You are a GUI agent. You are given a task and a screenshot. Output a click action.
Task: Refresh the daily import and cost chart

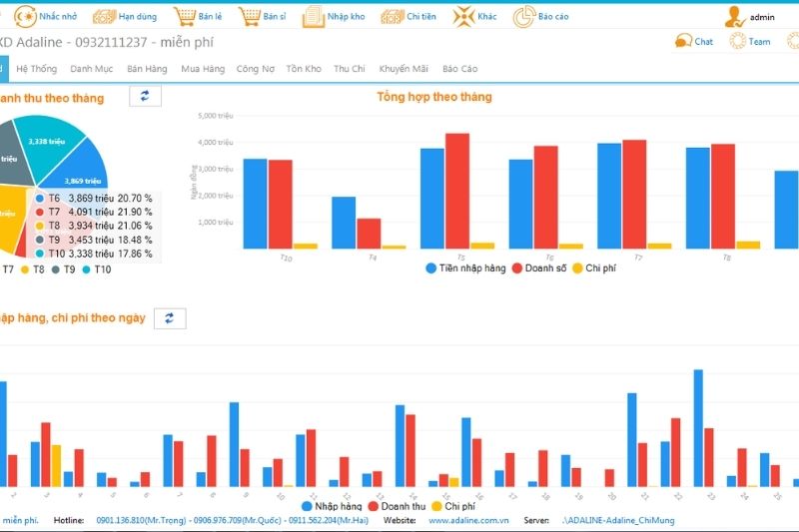pos(169,318)
